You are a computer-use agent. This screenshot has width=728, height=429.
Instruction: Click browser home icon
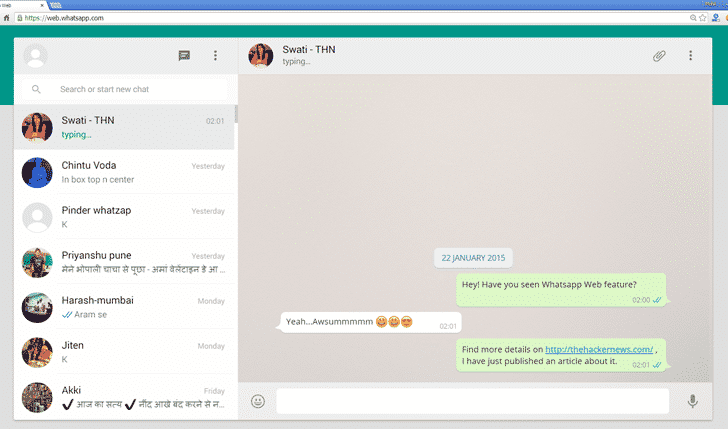pyautogui.click(x=7, y=18)
